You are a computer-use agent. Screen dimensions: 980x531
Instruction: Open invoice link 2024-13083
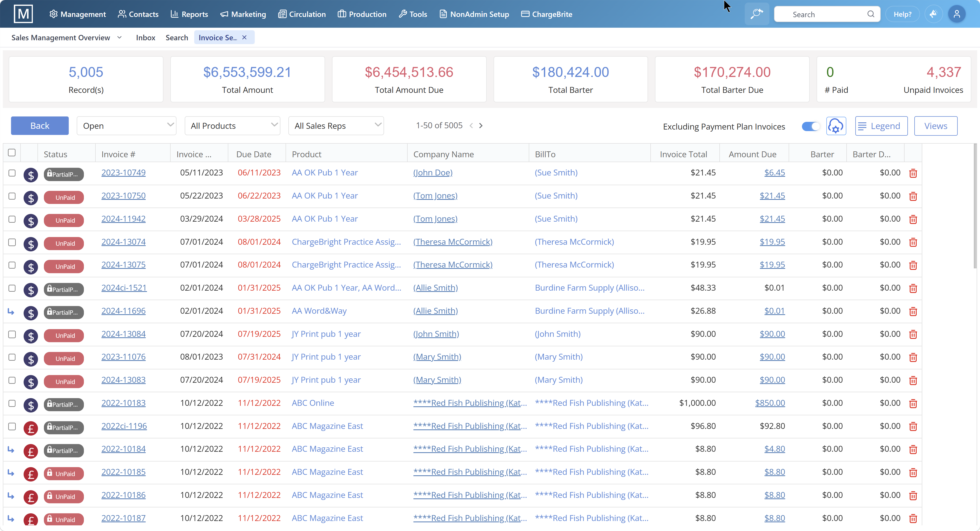tap(123, 380)
